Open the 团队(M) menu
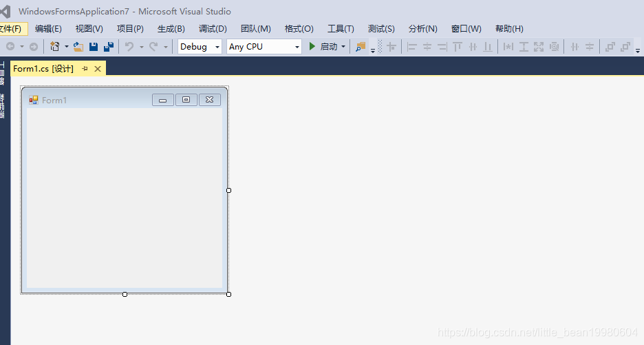 pyautogui.click(x=256, y=29)
